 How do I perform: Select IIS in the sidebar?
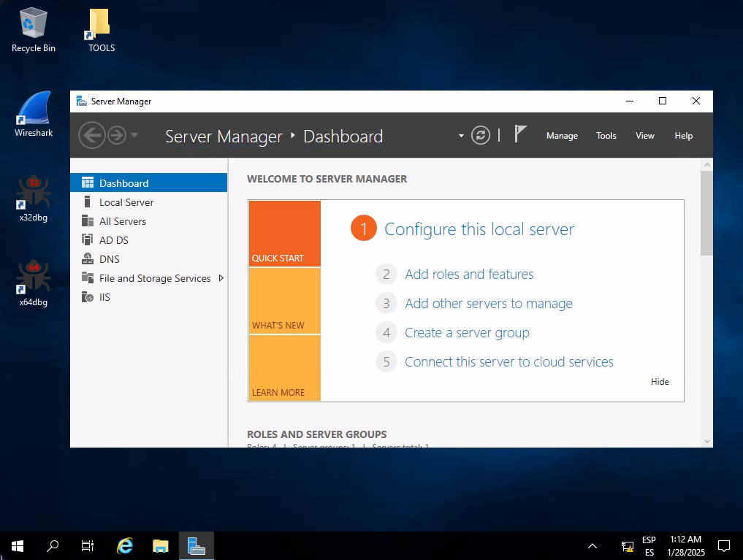[149, 297]
